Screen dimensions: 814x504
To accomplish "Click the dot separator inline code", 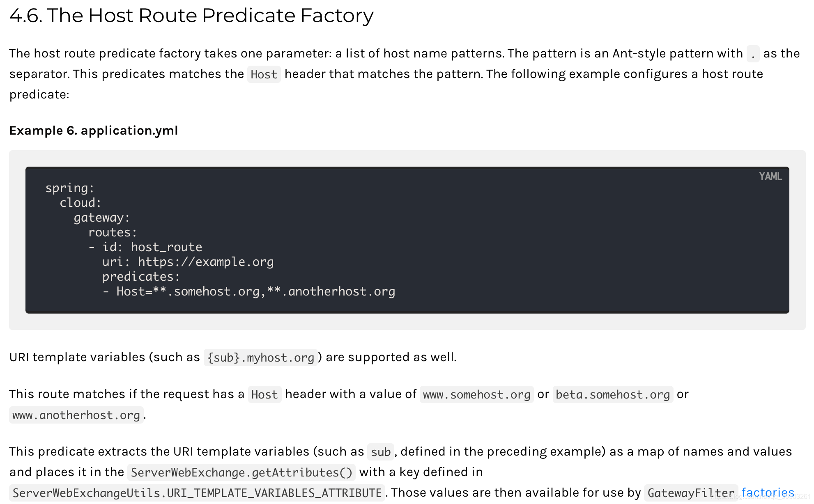I will pyautogui.click(x=753, y=54).
